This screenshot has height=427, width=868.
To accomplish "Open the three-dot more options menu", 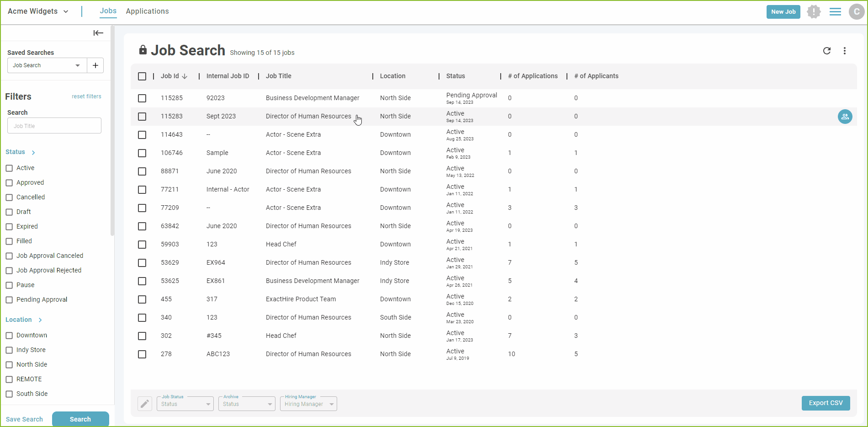I will tap(845, 51).
